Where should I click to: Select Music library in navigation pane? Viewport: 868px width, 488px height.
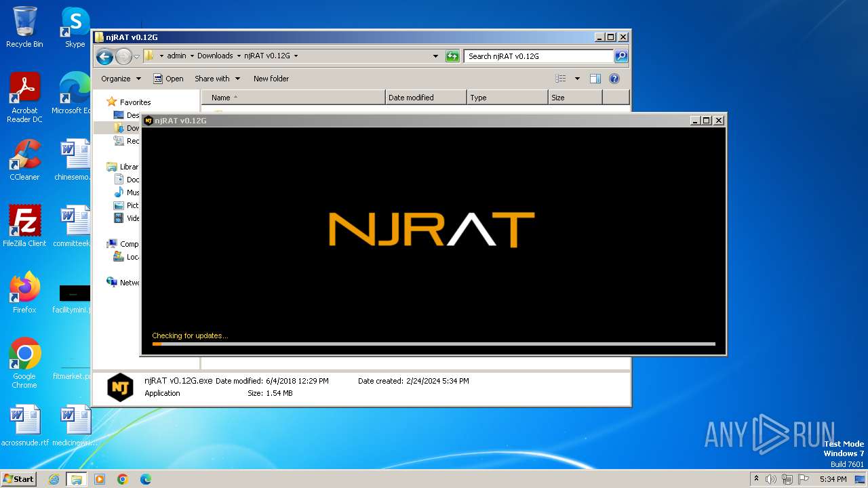click(x=126, y=192)
